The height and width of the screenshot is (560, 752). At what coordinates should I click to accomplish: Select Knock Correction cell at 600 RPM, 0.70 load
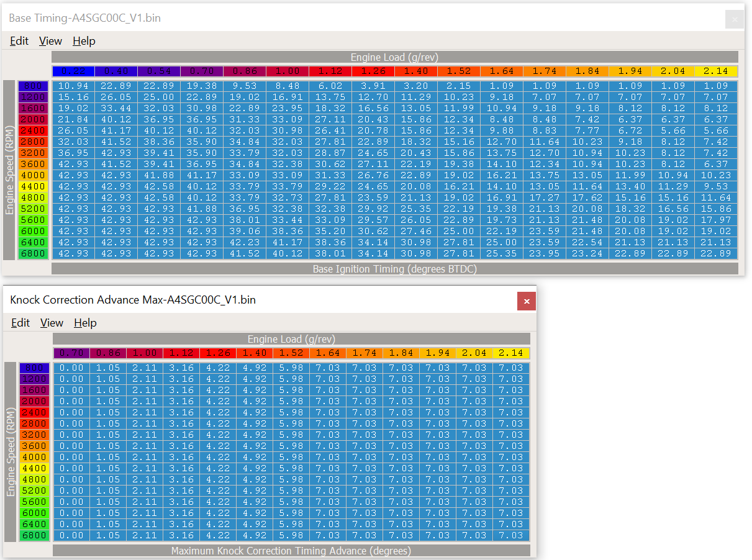[71, 368]
